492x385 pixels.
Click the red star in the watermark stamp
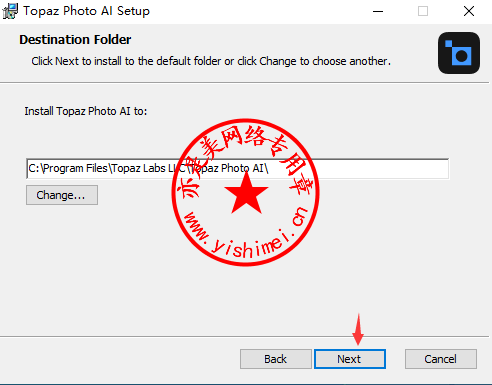246,193
